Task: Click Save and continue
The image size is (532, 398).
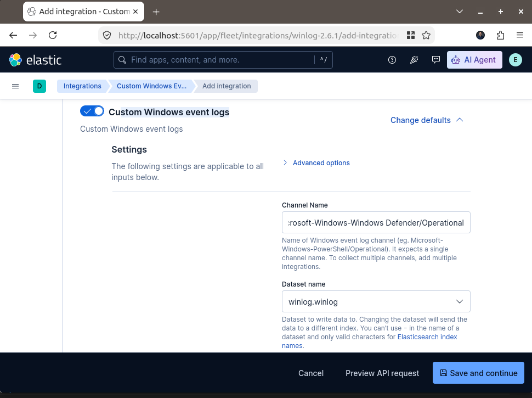Action: (478, 373)
